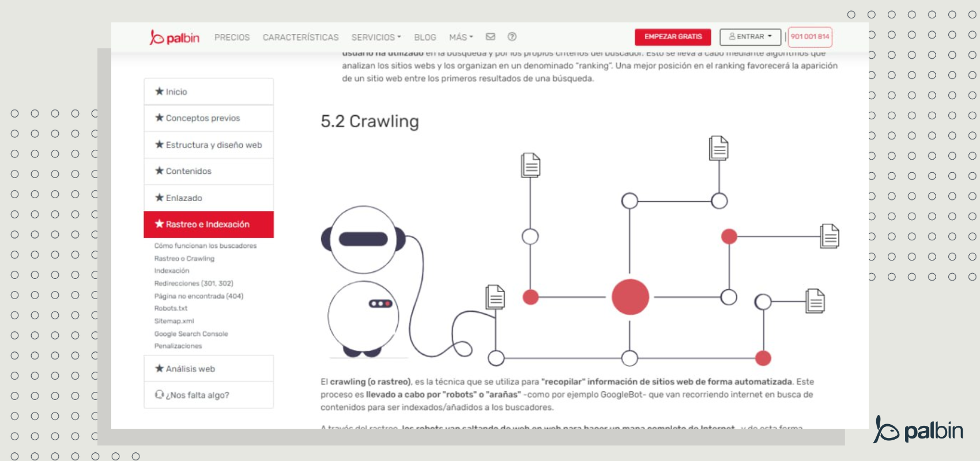Go to the PRECIOS page
This screenshot has width=980, height=461.
point(232,37)
